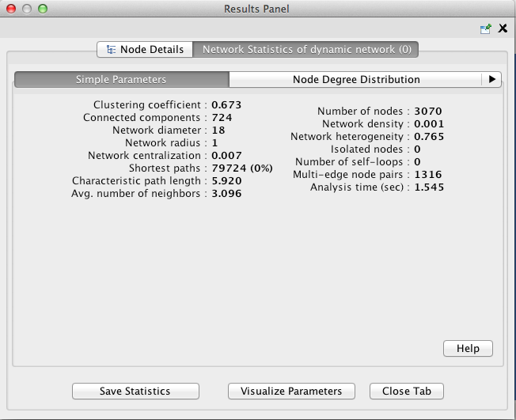
Task: Click Visualize Parameters button
Action: coord(291,391)
